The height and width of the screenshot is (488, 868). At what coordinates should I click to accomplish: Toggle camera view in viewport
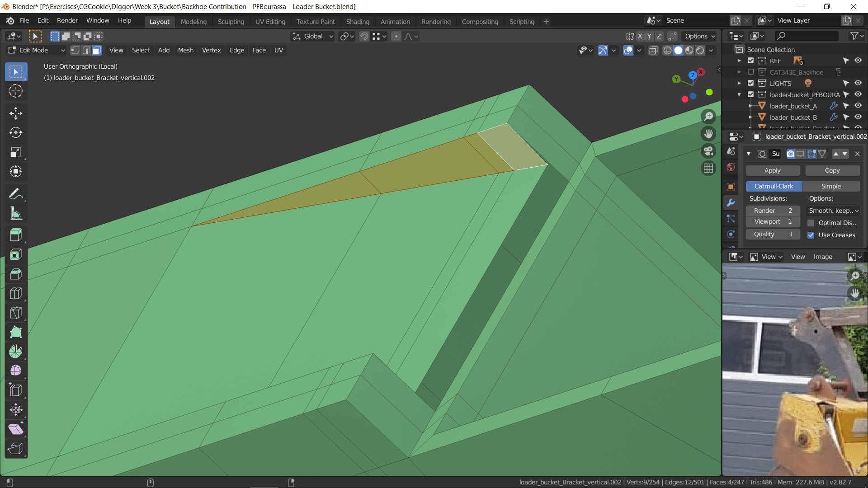point(708,151)
